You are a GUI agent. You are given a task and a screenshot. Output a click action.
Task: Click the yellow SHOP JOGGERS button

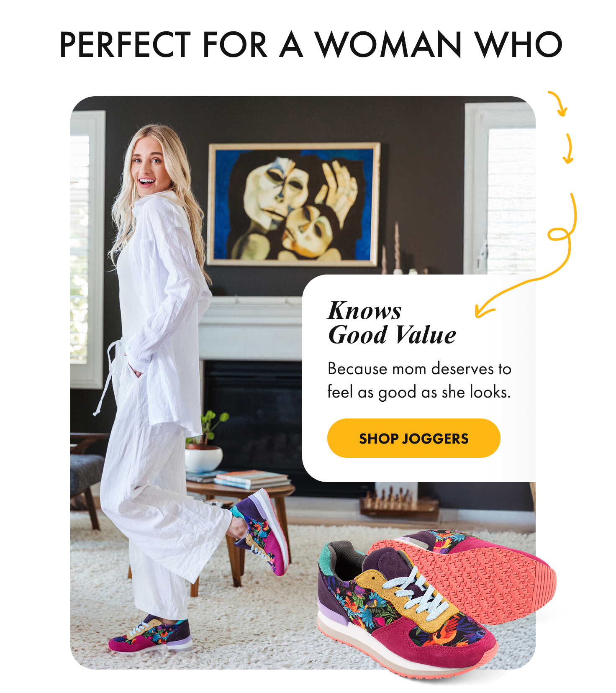[x=413, y=438]
